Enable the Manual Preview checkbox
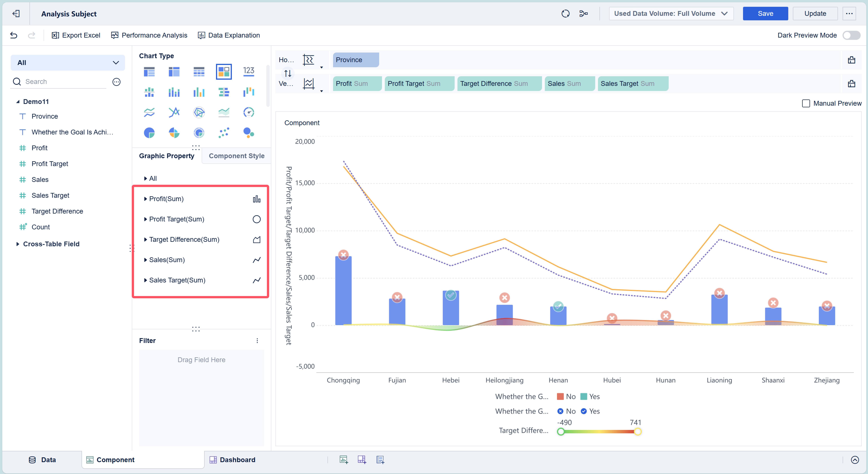This screenshot has width=868, height=474. (x=806, y=103)
